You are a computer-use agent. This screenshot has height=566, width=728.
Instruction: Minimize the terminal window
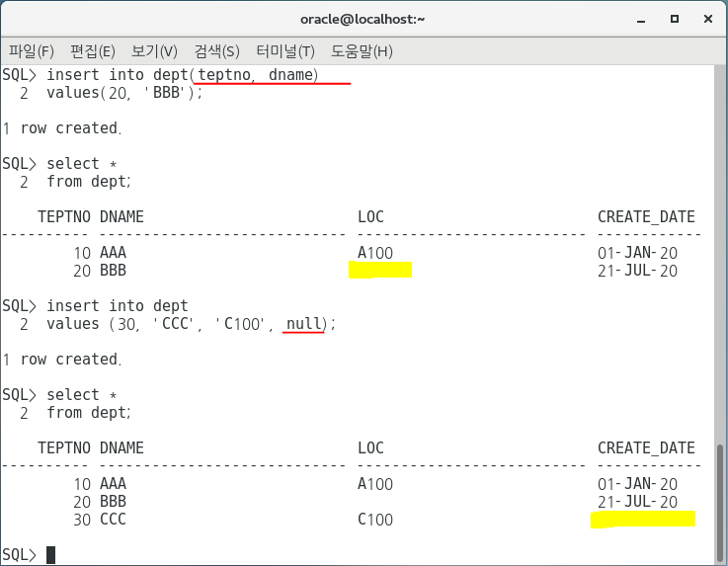tap(641, 20)
